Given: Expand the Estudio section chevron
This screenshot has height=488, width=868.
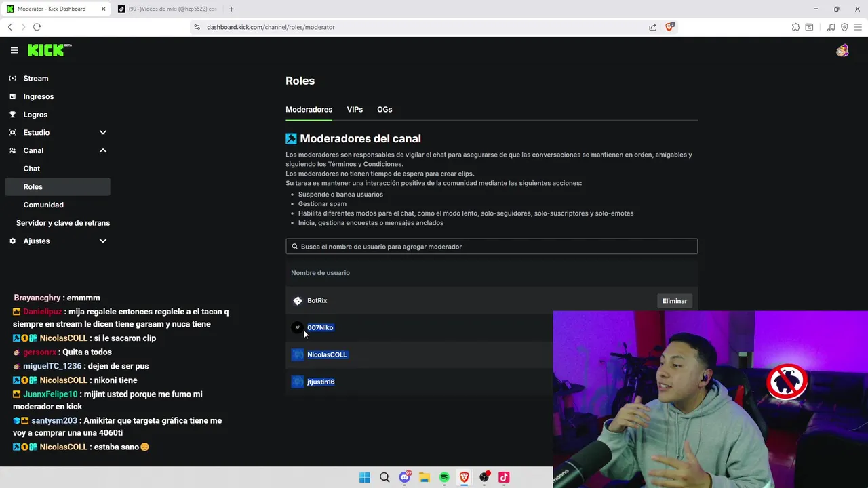Looking at the screenshot, I should (x=103, y=132).
